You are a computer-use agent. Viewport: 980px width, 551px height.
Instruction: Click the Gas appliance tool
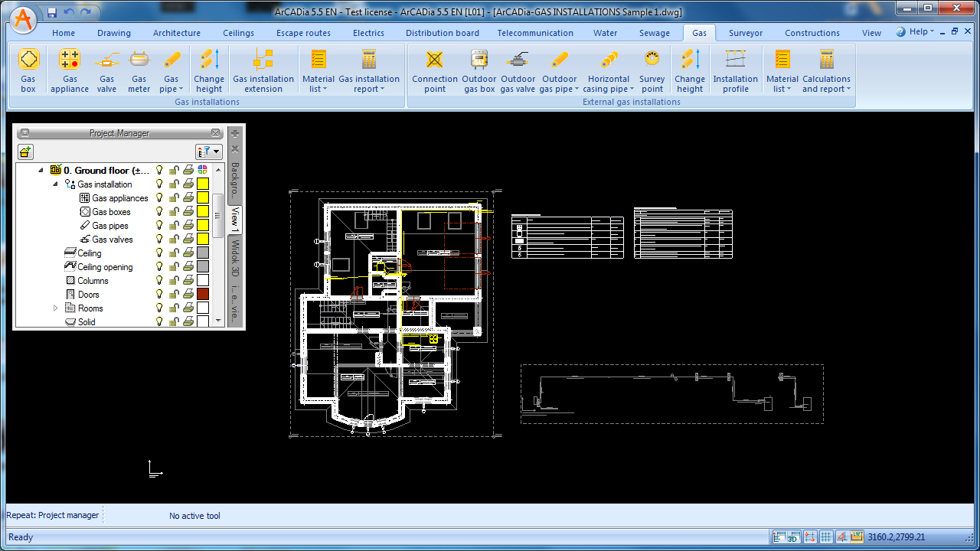(70, 70)
